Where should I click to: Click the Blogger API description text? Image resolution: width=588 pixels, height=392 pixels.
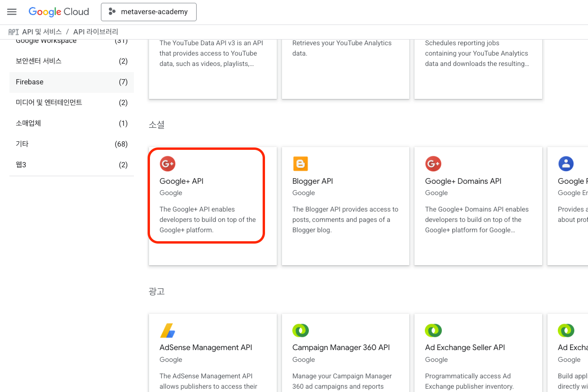tap(345, 220)
